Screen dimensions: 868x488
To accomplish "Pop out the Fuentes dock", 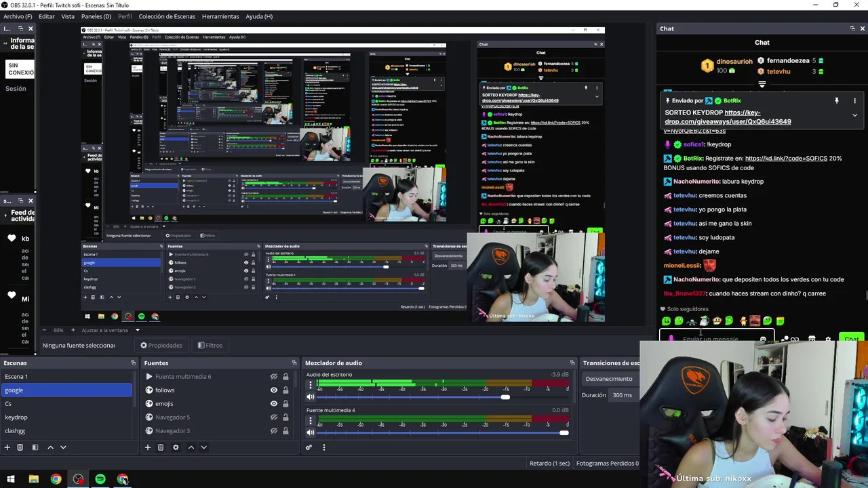I will coord(294,363).
